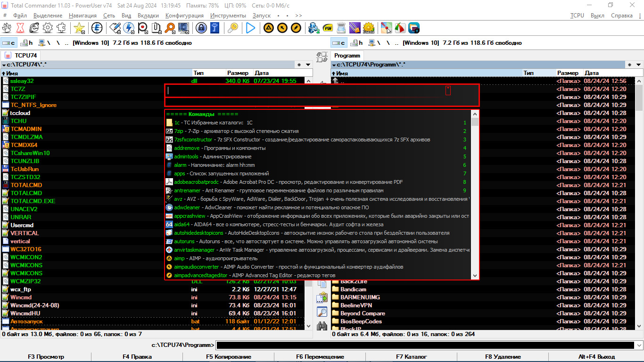Image resolution: width=644 pixels, height=362 pixels.
Task: Select the aimp audio player entry
Action: (318, 258)
